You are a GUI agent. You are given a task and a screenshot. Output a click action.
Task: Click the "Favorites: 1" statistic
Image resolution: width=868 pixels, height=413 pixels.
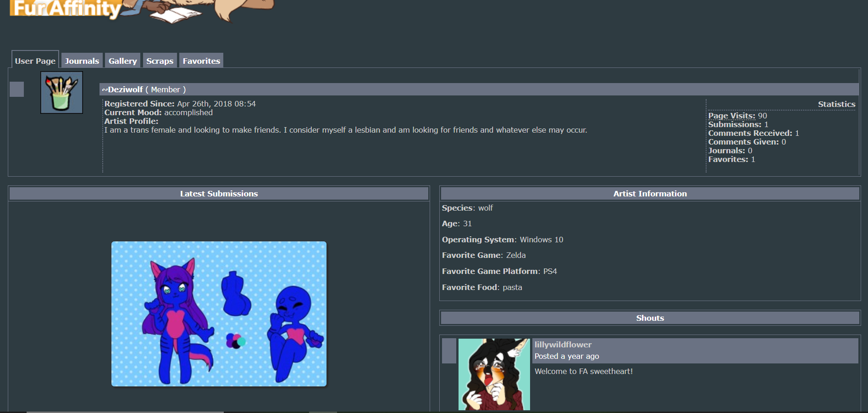(731, 159)
